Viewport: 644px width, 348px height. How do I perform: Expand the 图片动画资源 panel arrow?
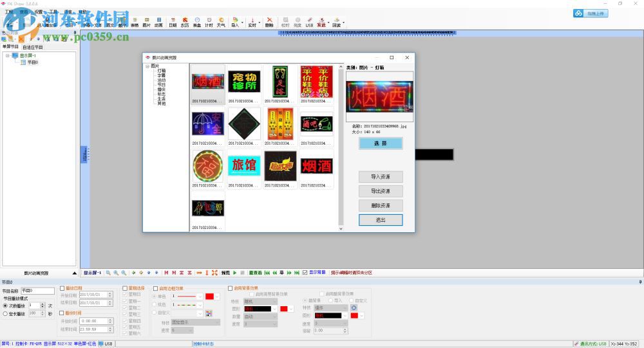tap(74, 273)
